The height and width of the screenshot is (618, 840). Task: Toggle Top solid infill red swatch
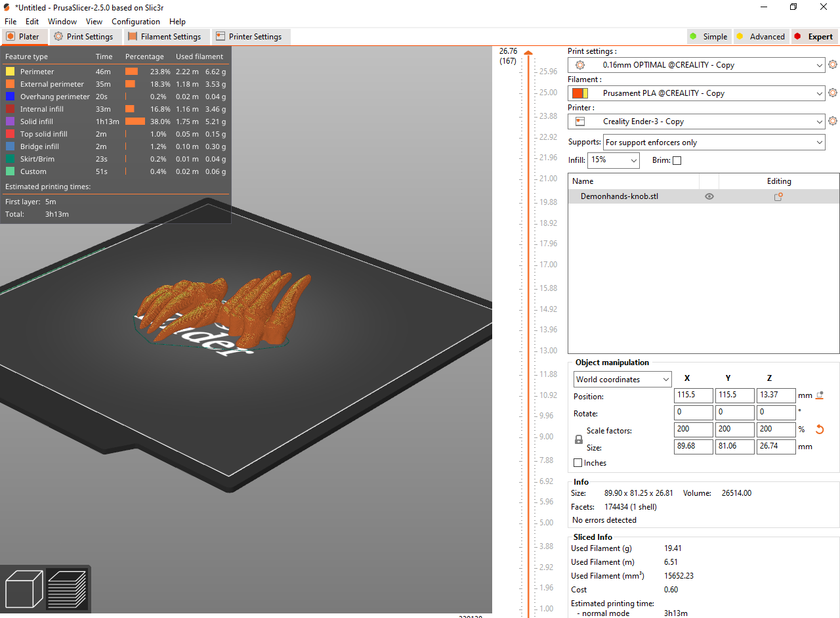click(x=10, y=134)
